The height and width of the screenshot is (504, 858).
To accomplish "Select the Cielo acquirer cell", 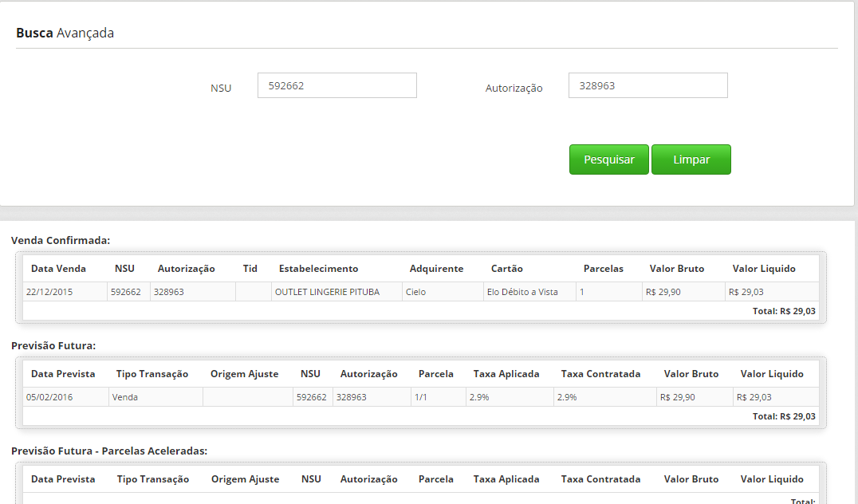I will pos(443,292).
